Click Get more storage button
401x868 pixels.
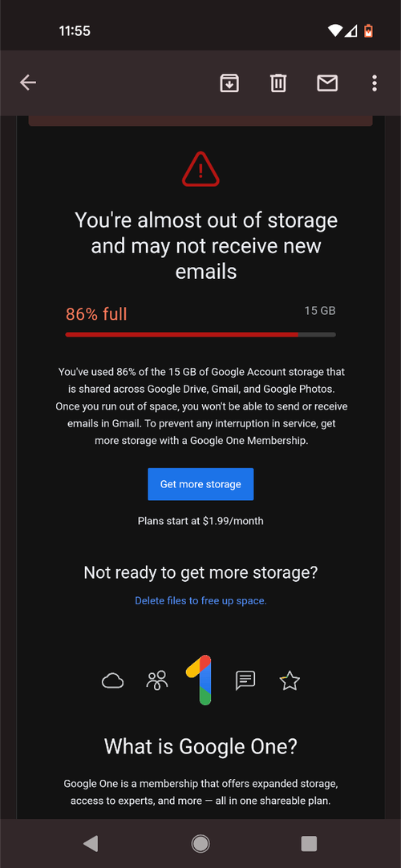coord(200,484)
